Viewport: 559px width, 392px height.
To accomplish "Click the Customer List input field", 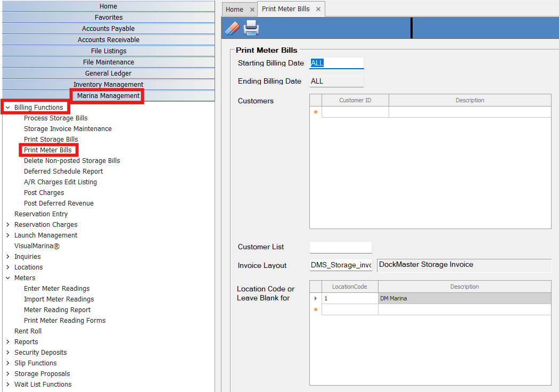I will (x=340, y=247).
